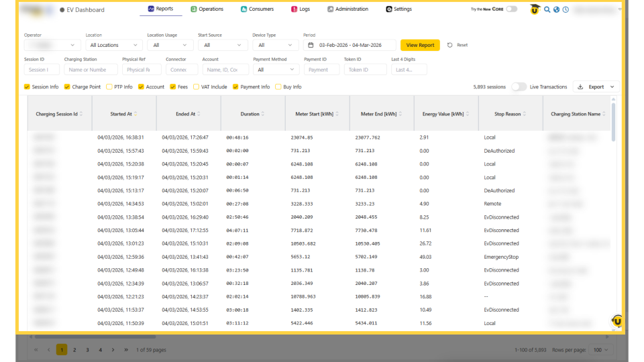
Task: Expand the Payment Method dropdown
Action: (276, 70)
